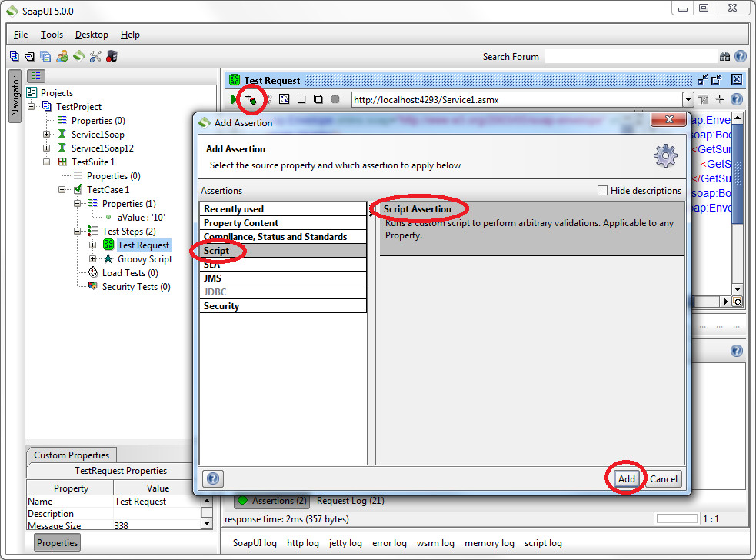Click properties table scroll down arrow
This screenshot has width=756, height=560.
click(x=207, y=523)
